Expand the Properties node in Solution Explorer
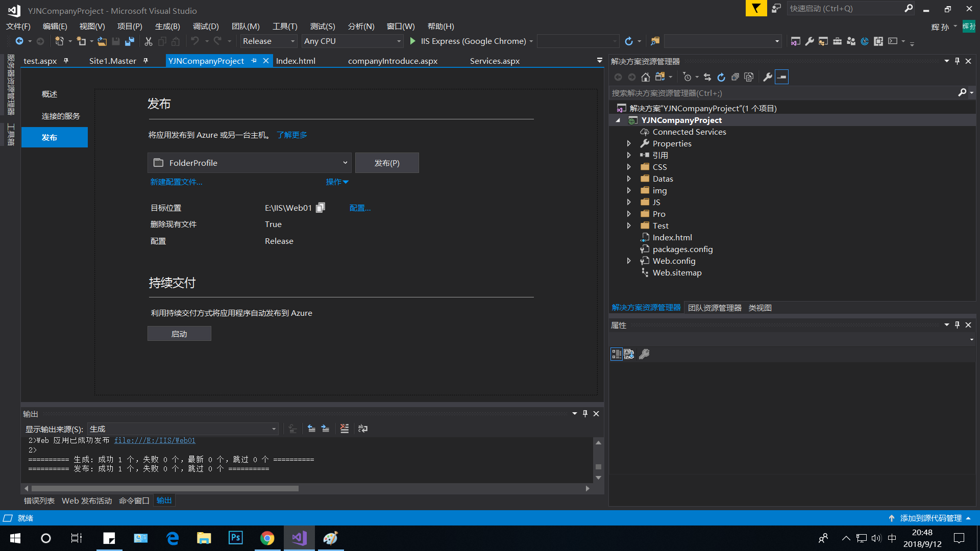This screenshot has width=980, height=551. 629,144
